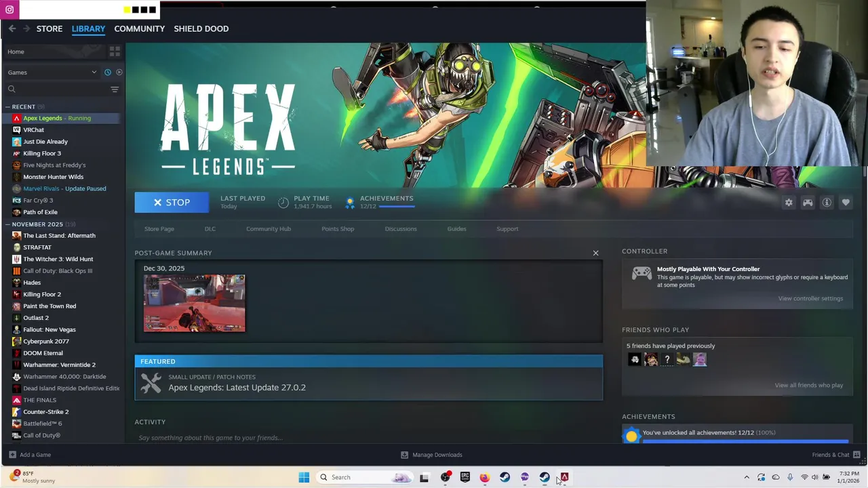
Task: Open OBS Studio from the taskbar
Action: point(445,477)
